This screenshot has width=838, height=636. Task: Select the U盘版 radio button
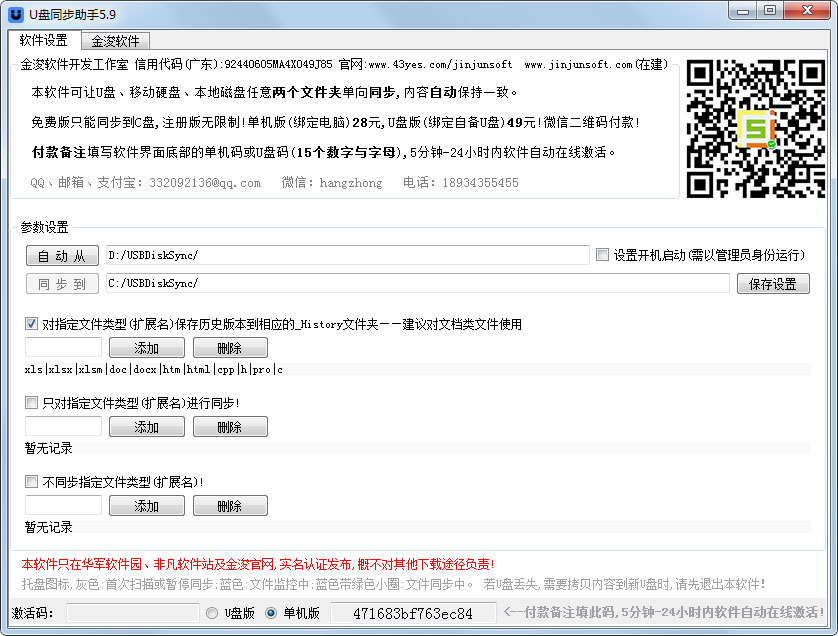point(211,613)
